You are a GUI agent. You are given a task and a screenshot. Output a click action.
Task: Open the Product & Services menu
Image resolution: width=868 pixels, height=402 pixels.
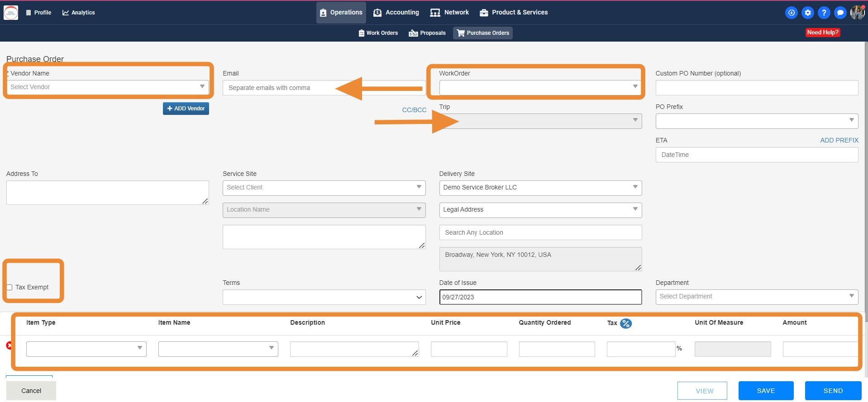tap(514, 13)
